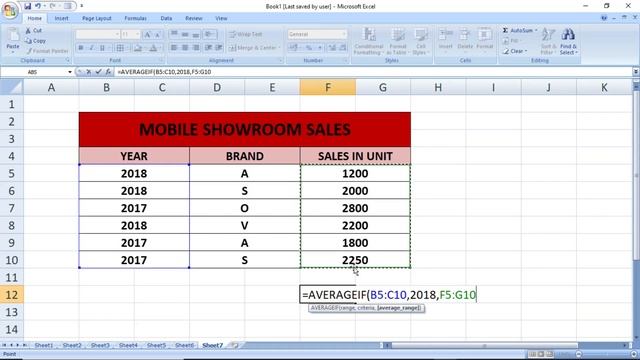Viewport: 640px width, 360px height.
Task: Align text to the left
Action: tap(174, 48)
